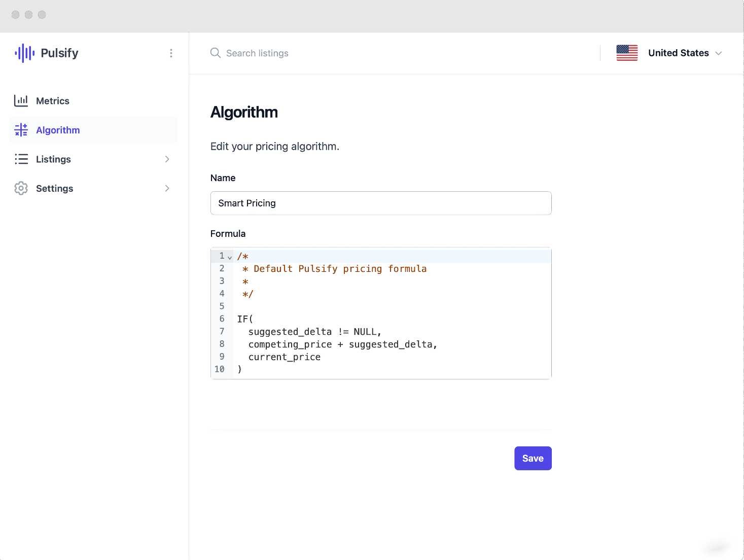This screenshot has height=560, width=744.
Task: Click the "Edit your pricing algorithm." text
Action: pyautogui.click(x=275, y=147)
